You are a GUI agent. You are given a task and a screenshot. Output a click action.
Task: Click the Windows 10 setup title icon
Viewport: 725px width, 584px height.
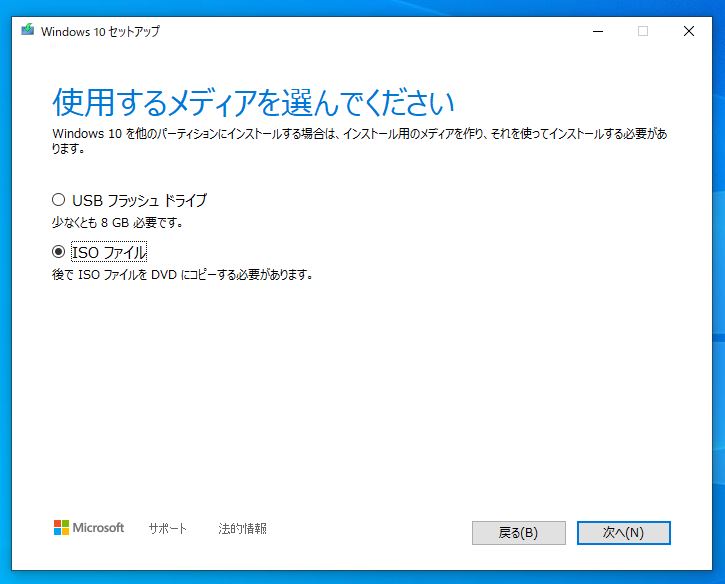[28, 30]
